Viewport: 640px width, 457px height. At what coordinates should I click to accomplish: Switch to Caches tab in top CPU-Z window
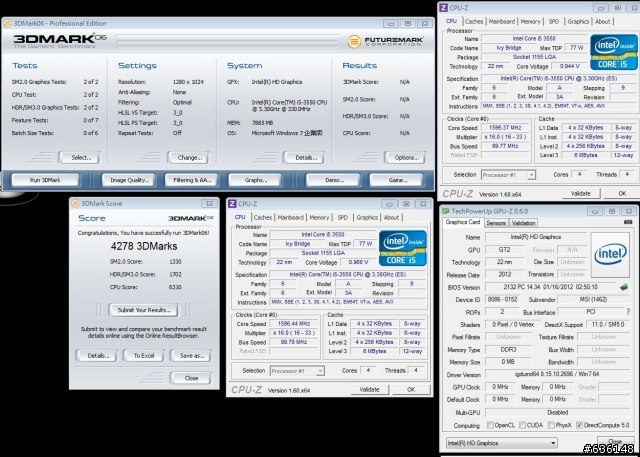tap(474, 22)
